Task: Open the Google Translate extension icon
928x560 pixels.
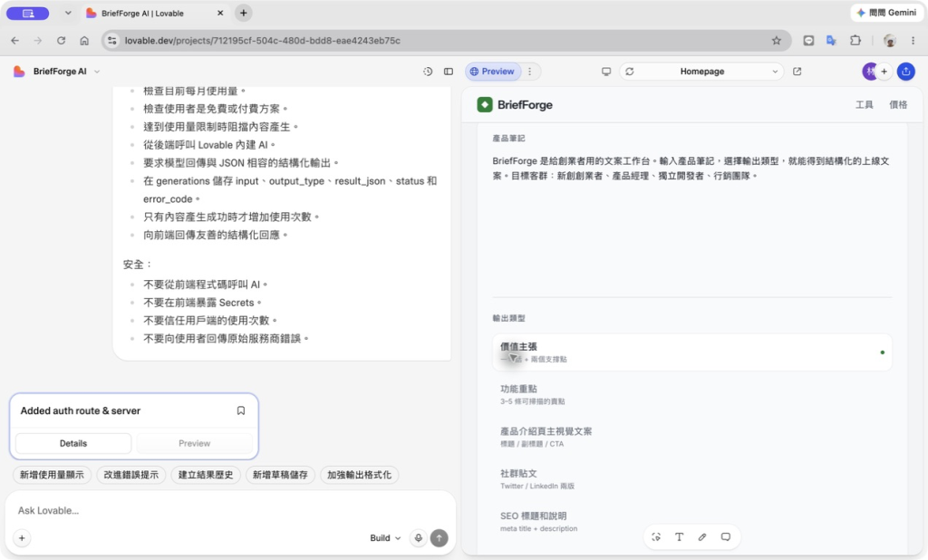Action: [832, 40]
